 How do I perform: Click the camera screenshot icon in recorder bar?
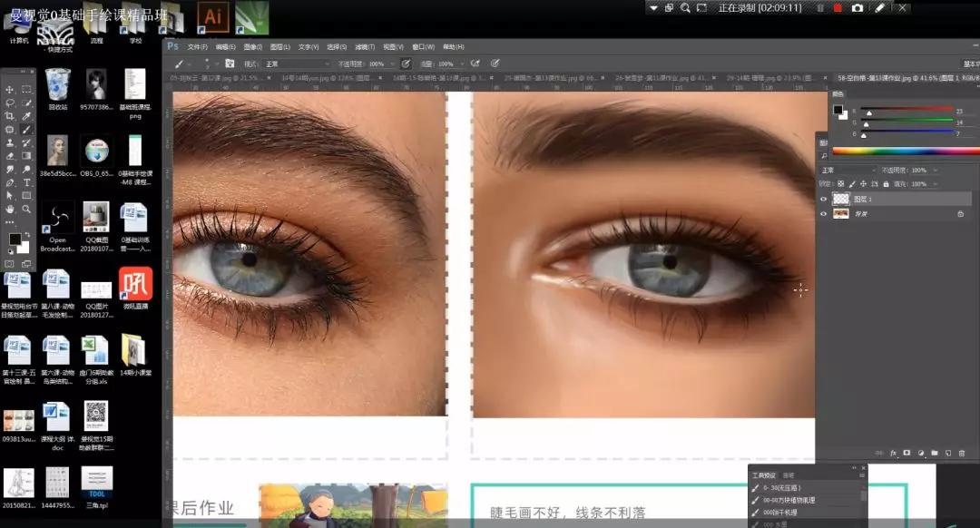click(x=857, y=8)
